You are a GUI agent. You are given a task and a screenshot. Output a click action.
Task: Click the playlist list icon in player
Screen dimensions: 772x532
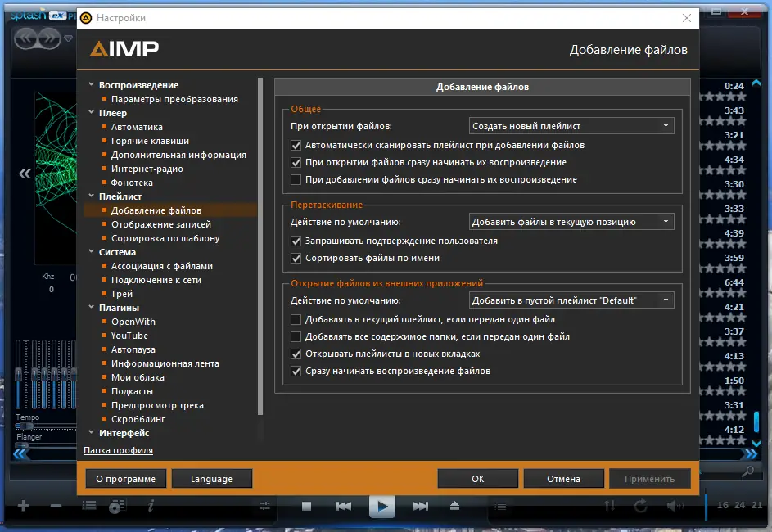(89, 506)
